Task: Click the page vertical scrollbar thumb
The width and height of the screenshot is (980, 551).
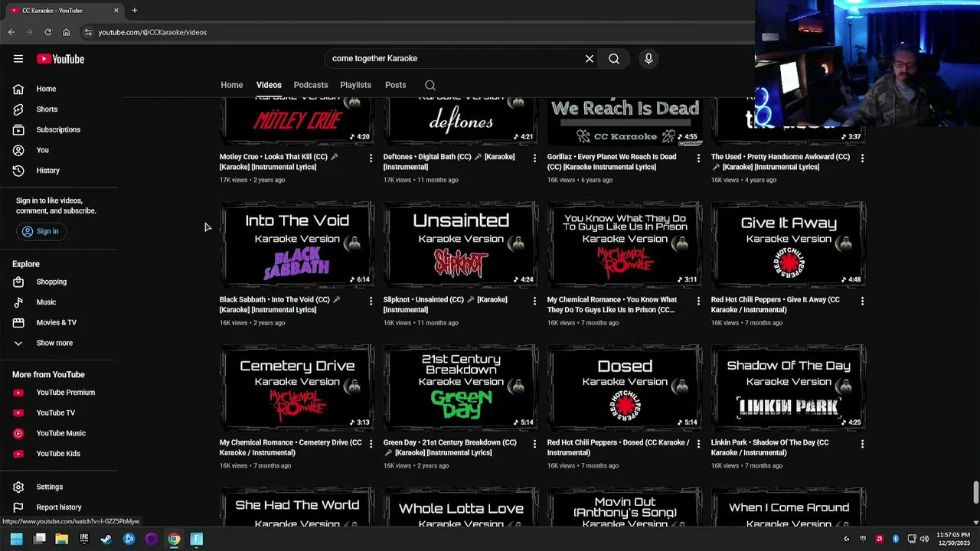Action: (x=975, y=493)
